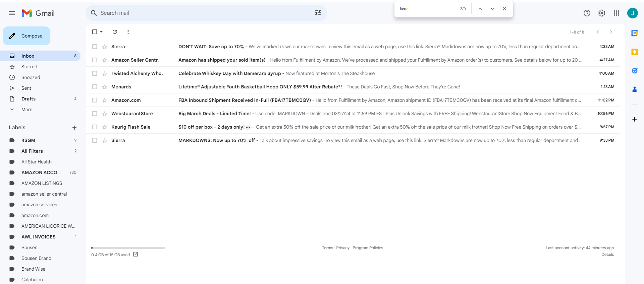Create a new label with plus icon
The image size is (644, 284).
coord(74,128)
